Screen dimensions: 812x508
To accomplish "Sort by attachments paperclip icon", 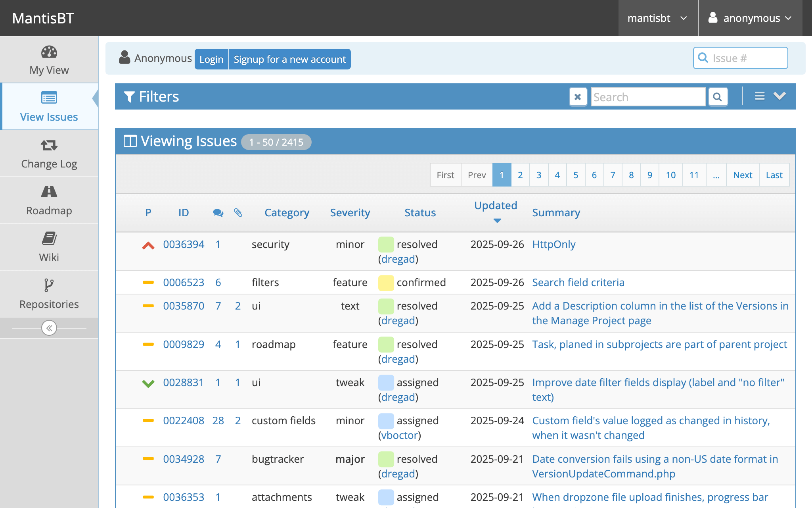I will [x=238, y=213].
